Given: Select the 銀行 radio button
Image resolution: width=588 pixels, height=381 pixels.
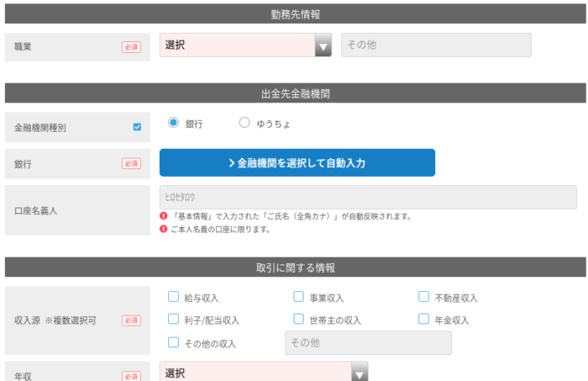Looking at the screenshot, I should (x=173, y=122).
